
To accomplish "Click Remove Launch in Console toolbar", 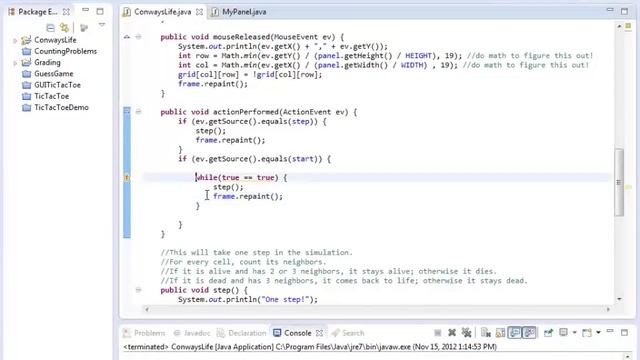I will (x=452, y=333).
